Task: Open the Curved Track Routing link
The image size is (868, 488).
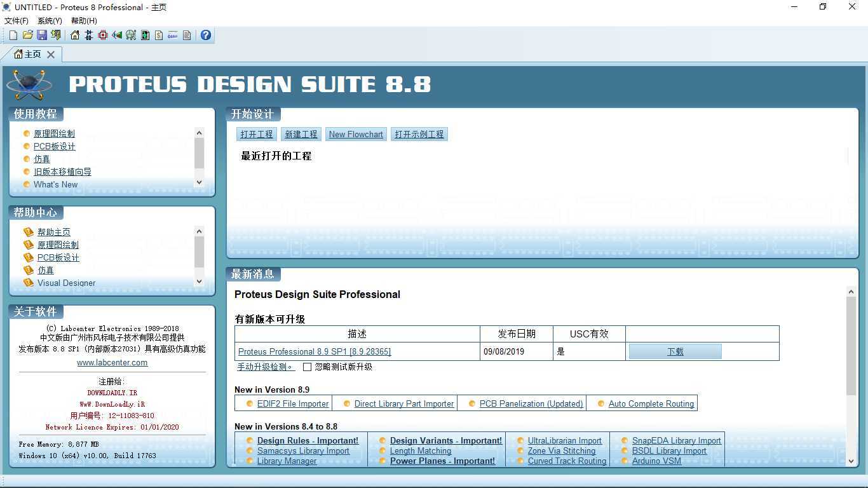Action: 567,461
